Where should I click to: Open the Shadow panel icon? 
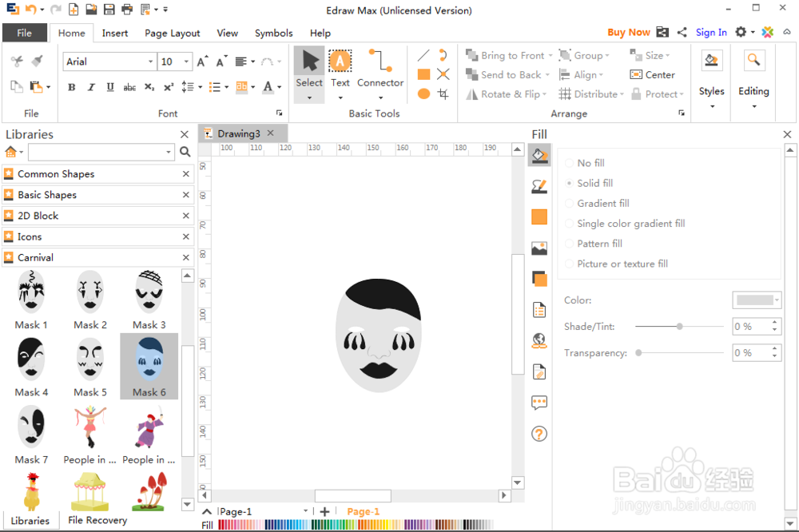[x=539, y=279]
